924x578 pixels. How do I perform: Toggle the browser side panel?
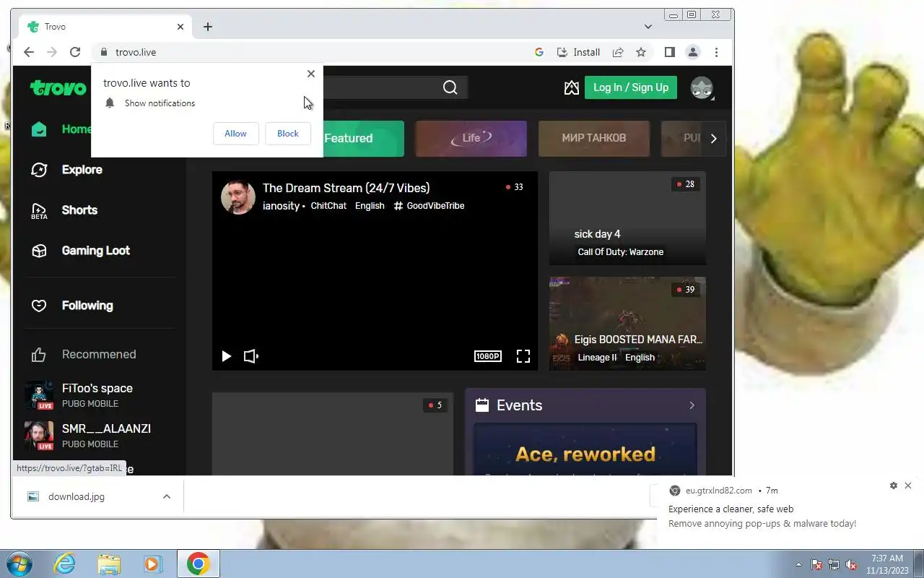tap(669, 52)
